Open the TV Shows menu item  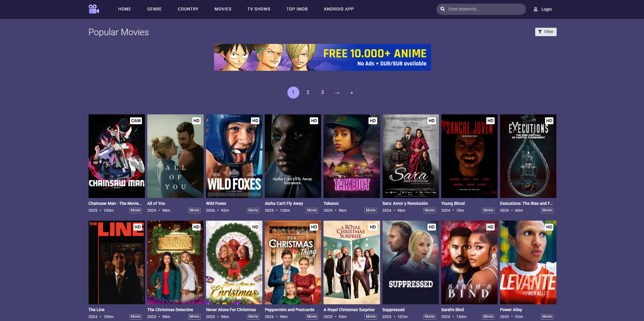pyautogui.click(x=259, y=9)
